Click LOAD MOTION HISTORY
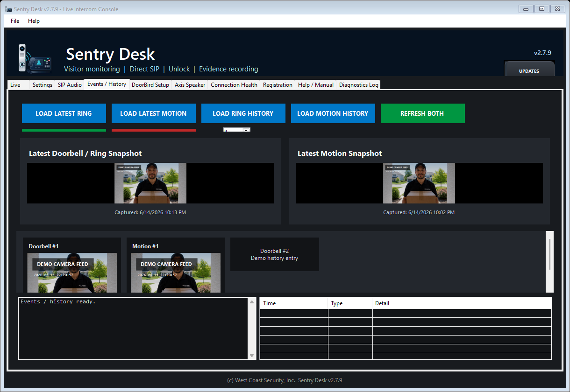 333,113
